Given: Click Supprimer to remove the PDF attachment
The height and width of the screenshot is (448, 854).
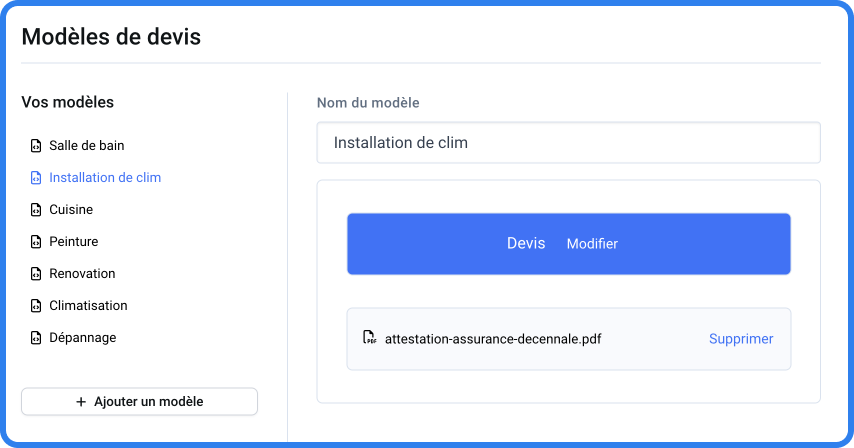Looking at the screenshot, I should click(741, 339).
